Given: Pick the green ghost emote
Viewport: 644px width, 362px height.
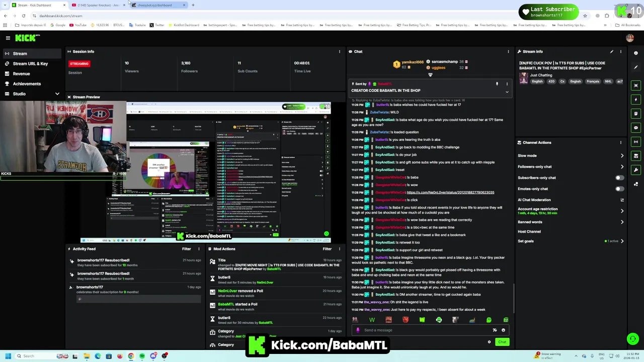Looking at the screenshot, I should (x=489, y=320).
